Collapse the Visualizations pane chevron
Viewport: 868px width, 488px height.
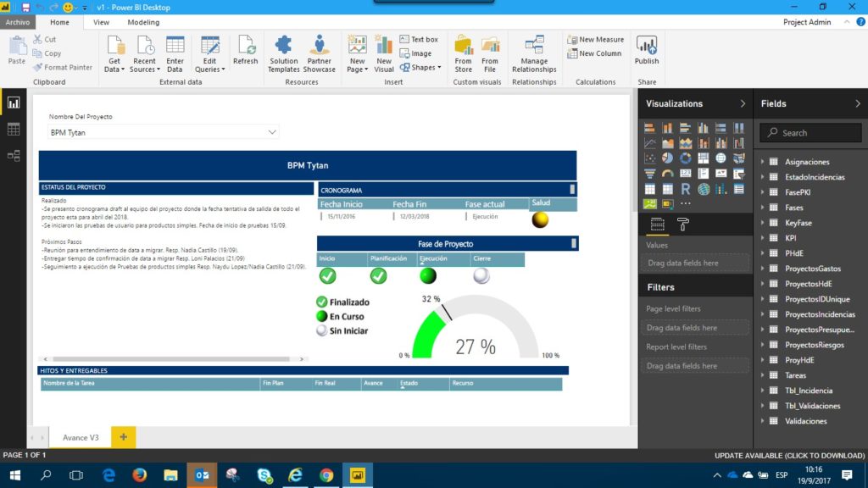coord(743,103)
